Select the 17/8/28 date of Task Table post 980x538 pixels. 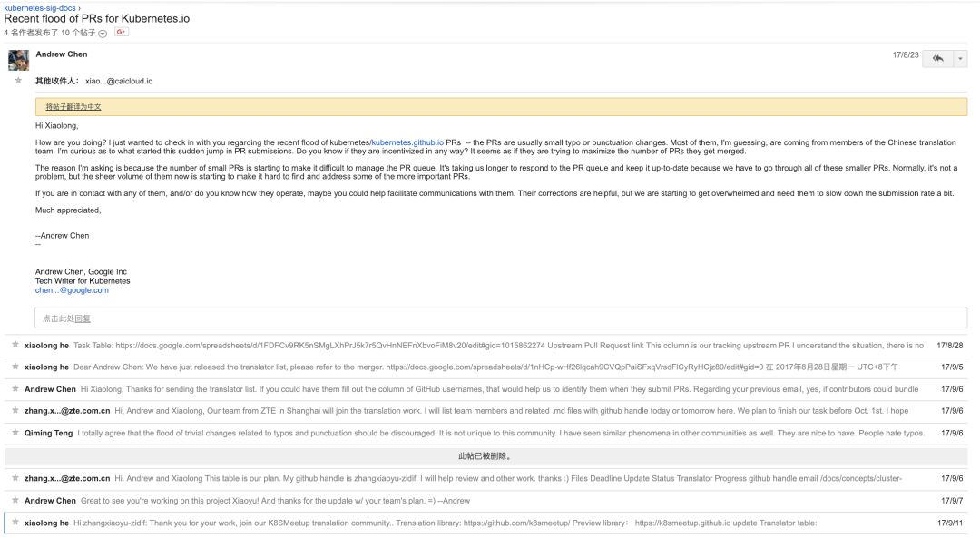[950, 346]
